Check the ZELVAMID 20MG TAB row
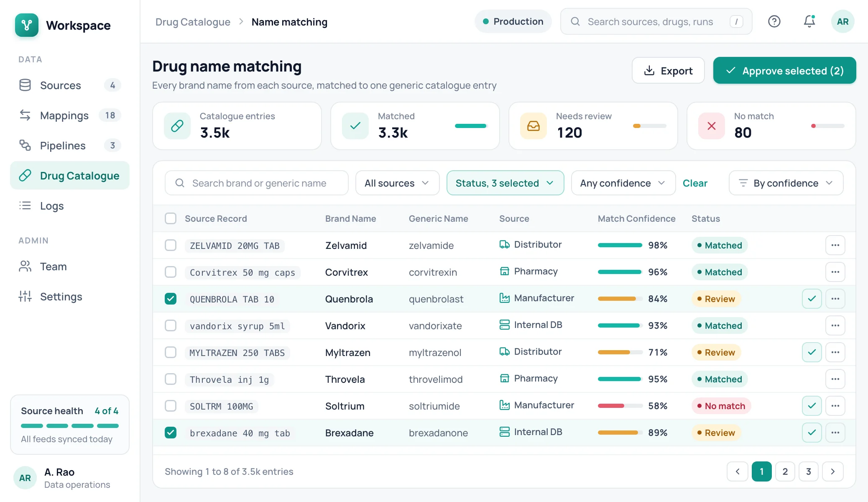 tap(171, 245)
